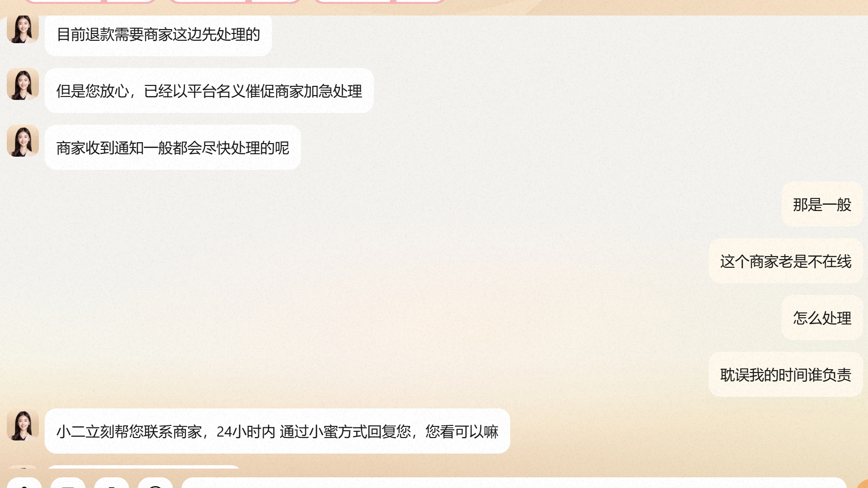Tap agent avatar beside 小二立刻帮您联系商家 message
This screenshot has width=868, height=488.
23,424
